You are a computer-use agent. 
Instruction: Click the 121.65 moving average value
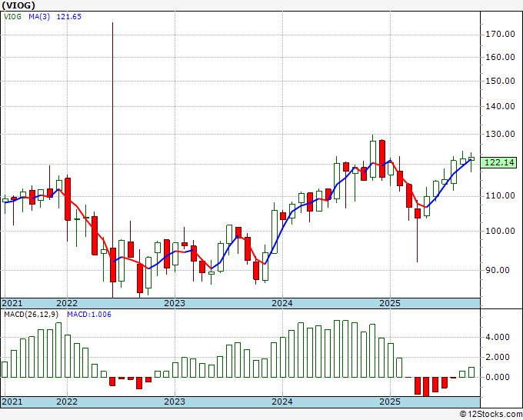pos(68,17)
